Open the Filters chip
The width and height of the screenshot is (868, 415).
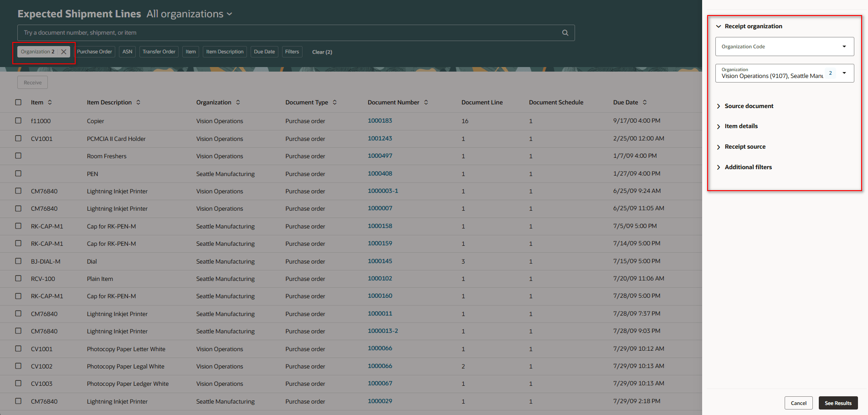(x=292, y=52)
